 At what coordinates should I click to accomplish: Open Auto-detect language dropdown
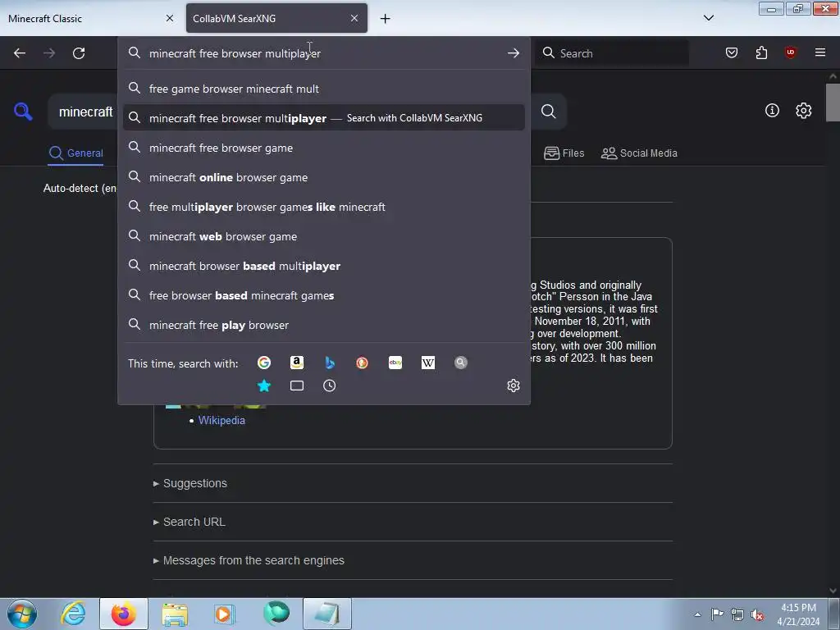80,188
